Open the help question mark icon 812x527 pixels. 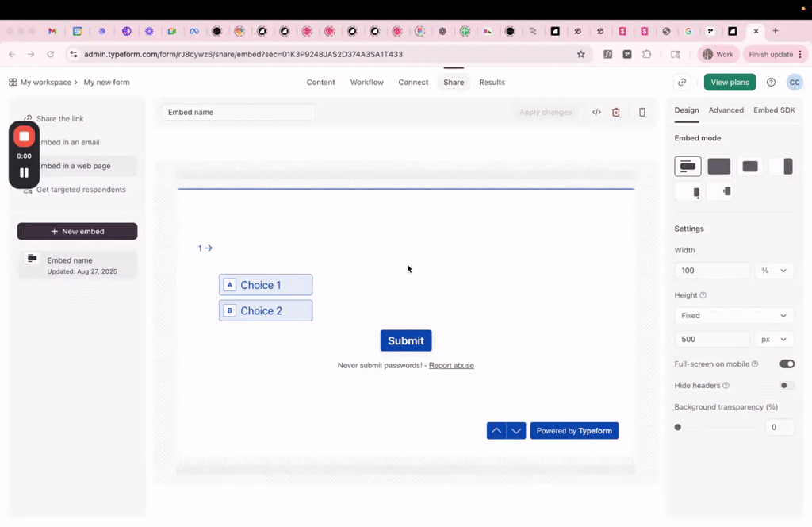coord(771,83)
